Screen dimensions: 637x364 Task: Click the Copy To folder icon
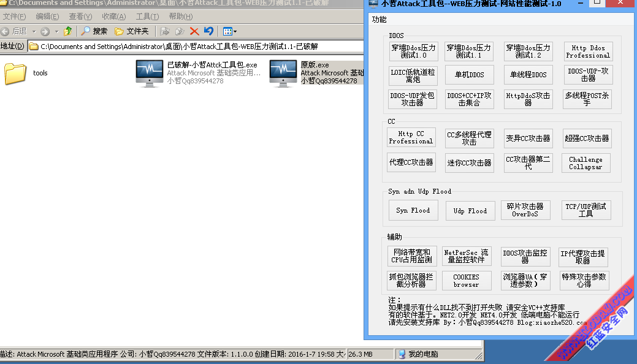tap(180, 31)
